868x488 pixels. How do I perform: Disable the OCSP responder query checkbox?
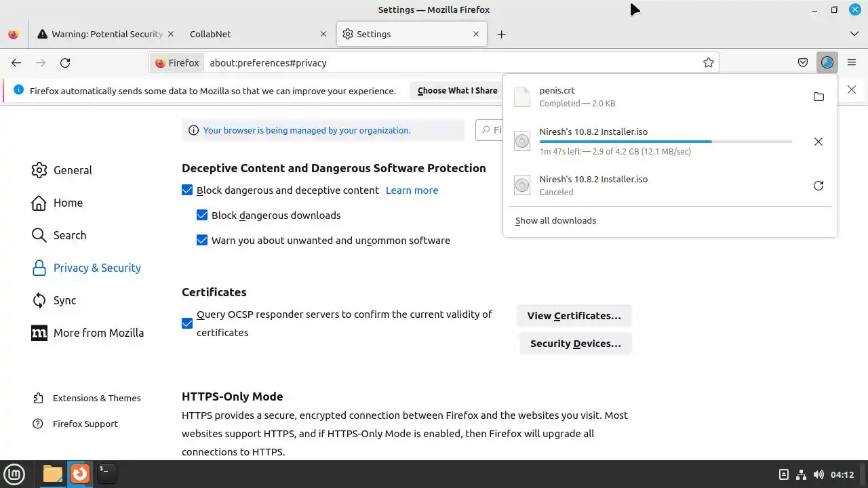coord(188,323)
